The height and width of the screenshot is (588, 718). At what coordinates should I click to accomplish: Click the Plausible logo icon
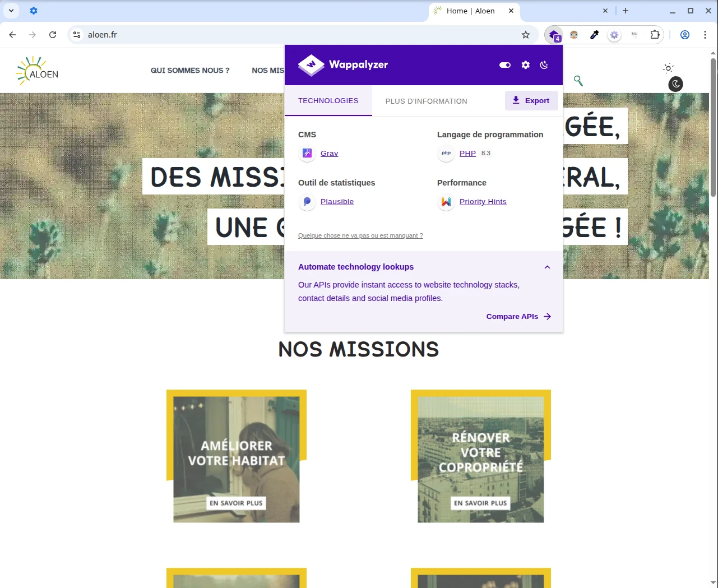tap(307, 201)
